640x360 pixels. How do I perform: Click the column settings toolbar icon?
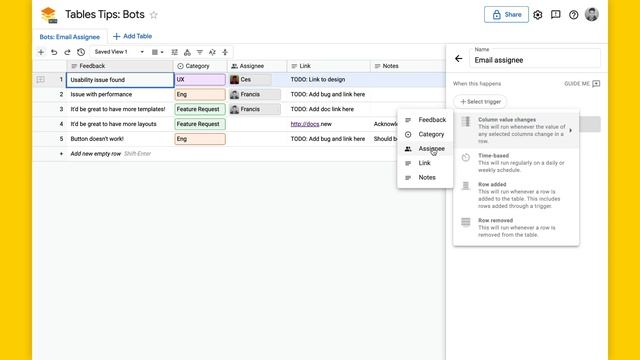tap(174, 52)
